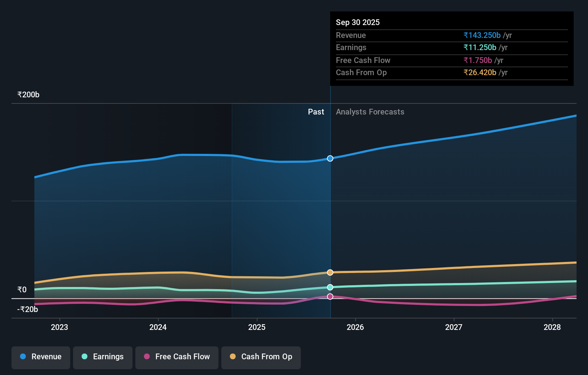This screenshot has width=588, height=375.
Task: Select the blue Revenue legend dot
Action: 24,357
